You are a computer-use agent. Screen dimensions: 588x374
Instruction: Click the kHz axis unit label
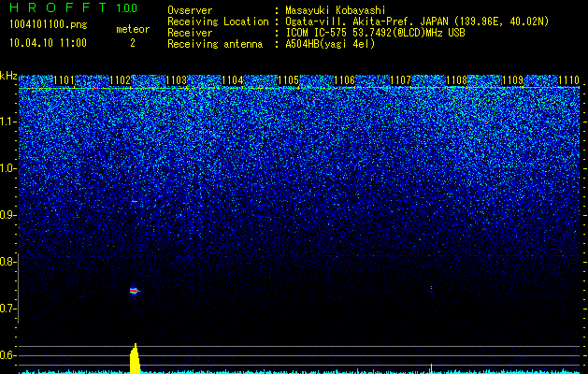pyautogui.click(x=8, y=76)
